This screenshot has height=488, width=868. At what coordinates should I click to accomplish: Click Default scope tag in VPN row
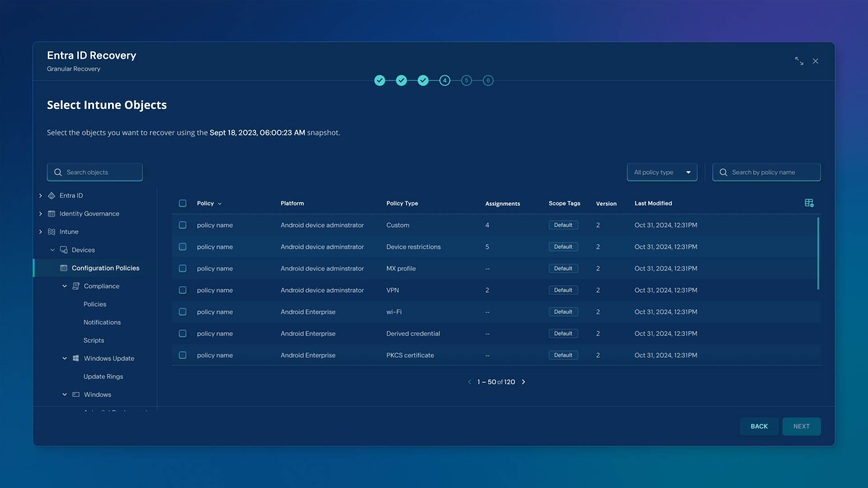click(563, 290)
